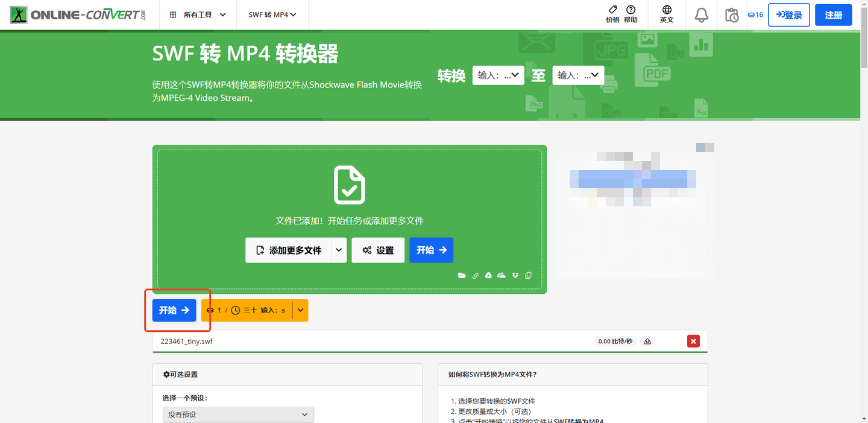Click the 可选设置 heading gear
Screen dimensions: 868x423
pyautogui.click(x=166, y=374)
